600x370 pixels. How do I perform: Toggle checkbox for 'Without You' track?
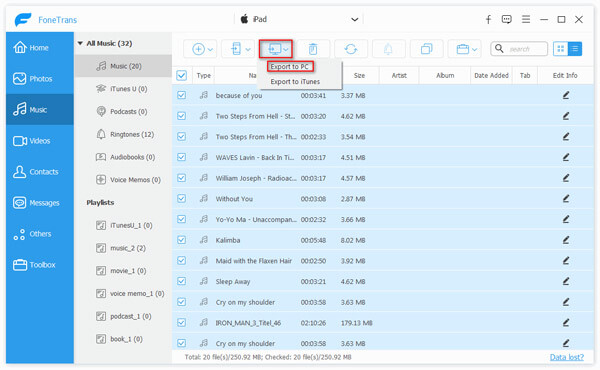click(x=181, y=199)
